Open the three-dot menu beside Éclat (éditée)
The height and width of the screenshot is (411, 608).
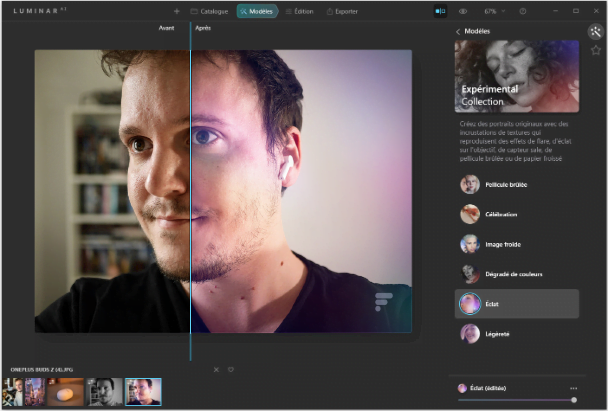point(573,388)
